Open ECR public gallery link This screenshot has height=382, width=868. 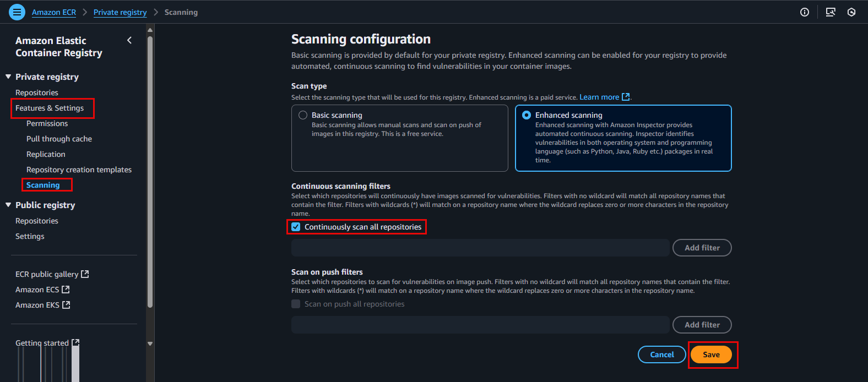[47, 274]
